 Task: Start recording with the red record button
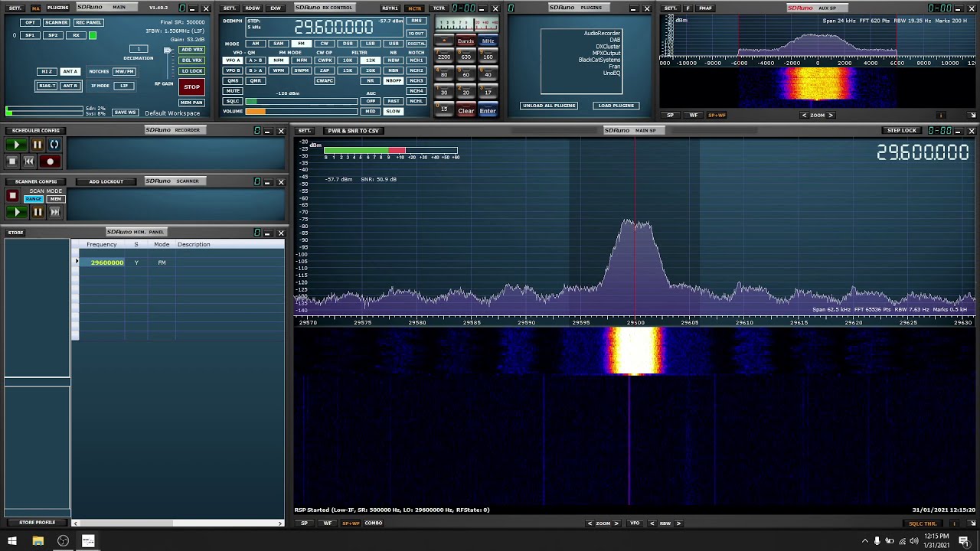click(x=51, y=161)
